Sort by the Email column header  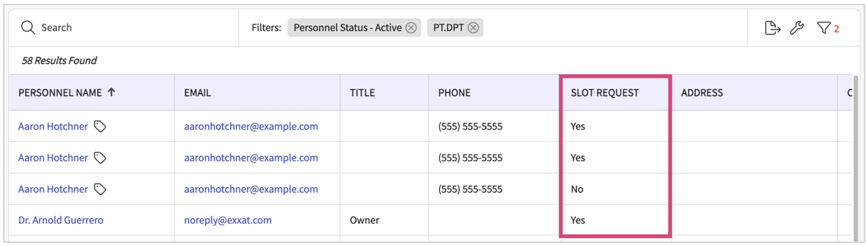click(197, 93)
